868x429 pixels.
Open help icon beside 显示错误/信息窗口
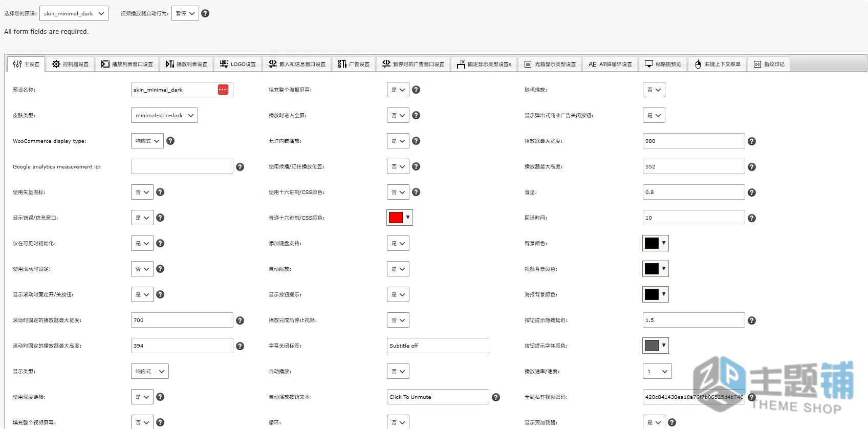point(160,218)
